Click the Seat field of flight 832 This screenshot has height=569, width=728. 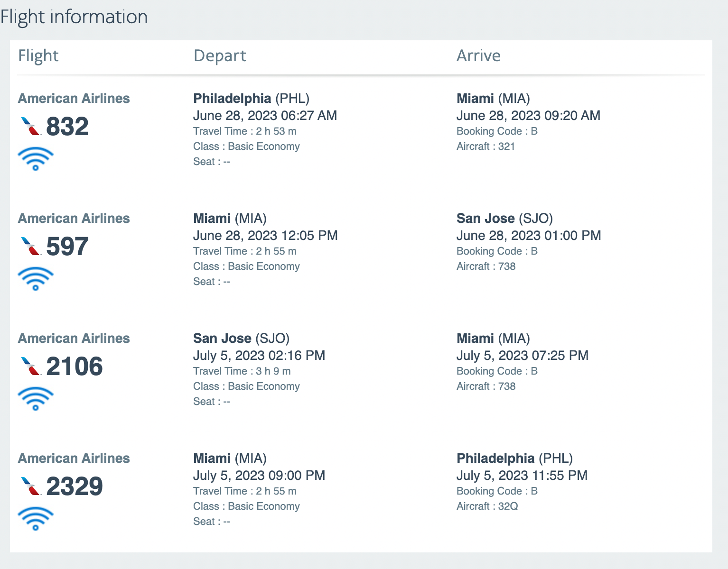(212, 162)
